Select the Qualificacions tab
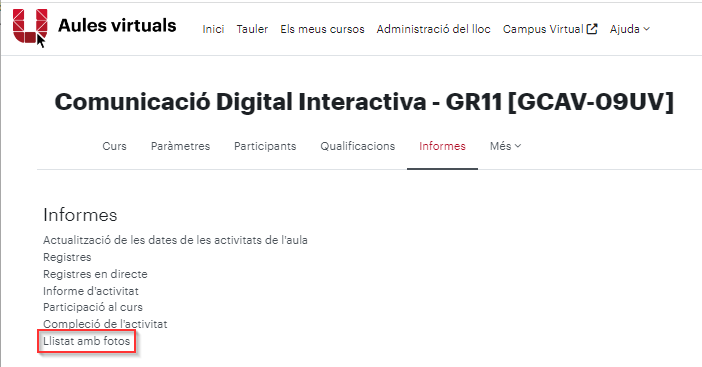 click(x=358, y=146)
